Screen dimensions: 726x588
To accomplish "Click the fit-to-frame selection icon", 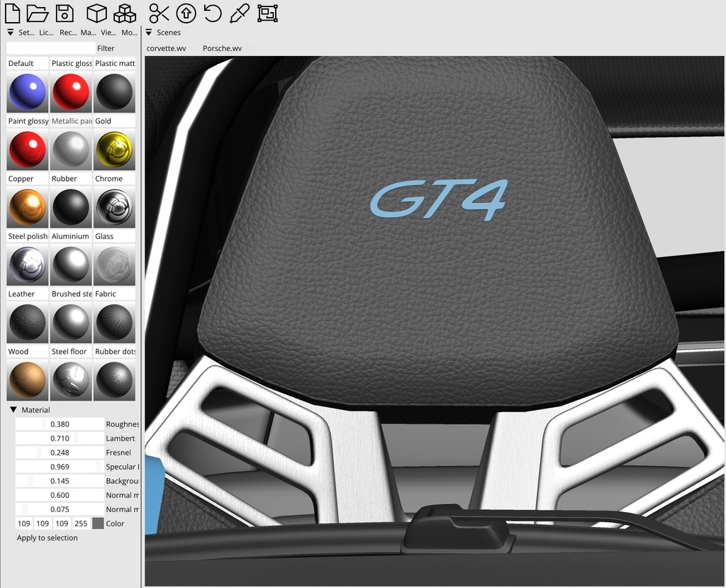I will pos(267,13).
